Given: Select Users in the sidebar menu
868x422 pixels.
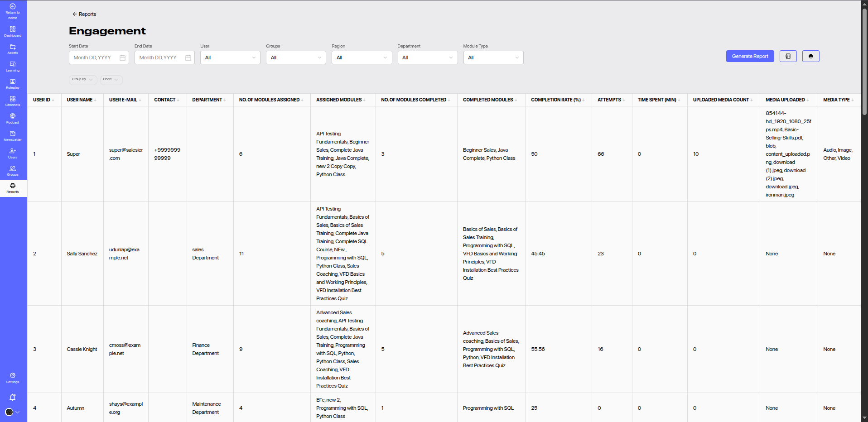Looking at the screenshot, I should click(13, 153).
